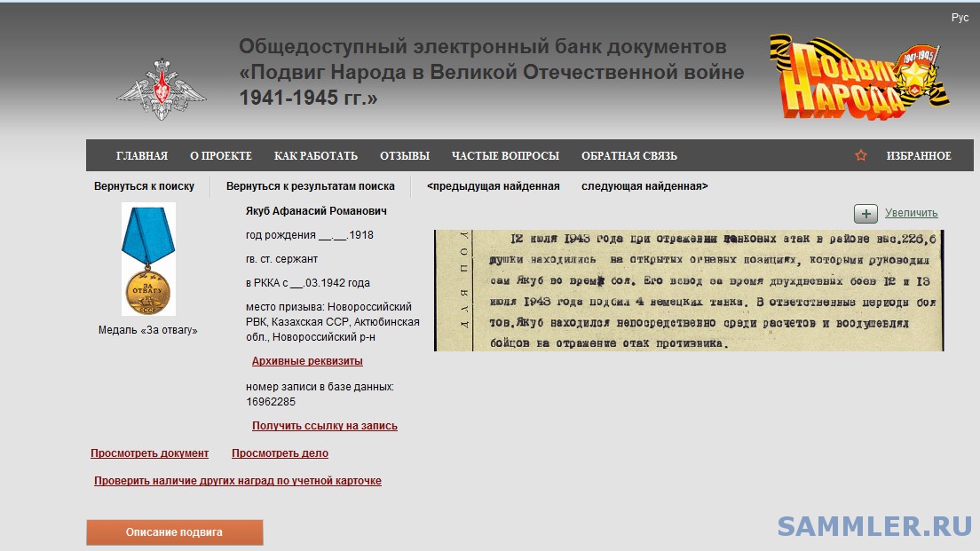The image size is (980, 551).
Task: Expand Архивные реквизиты details
Action: [x=307, y=361]
